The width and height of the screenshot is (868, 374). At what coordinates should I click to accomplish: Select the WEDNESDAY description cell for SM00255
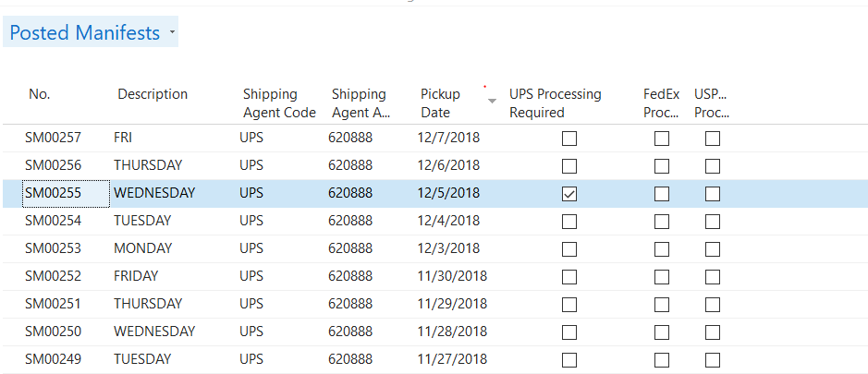(154, 194)
